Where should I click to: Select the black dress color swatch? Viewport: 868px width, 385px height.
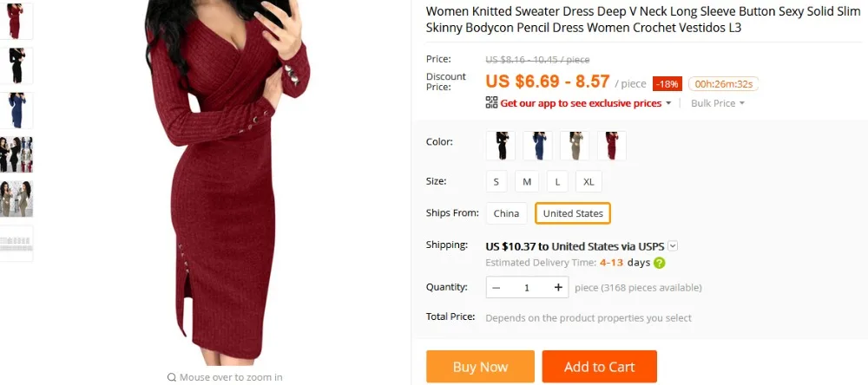pyautogui.click(x=501, y=146)
